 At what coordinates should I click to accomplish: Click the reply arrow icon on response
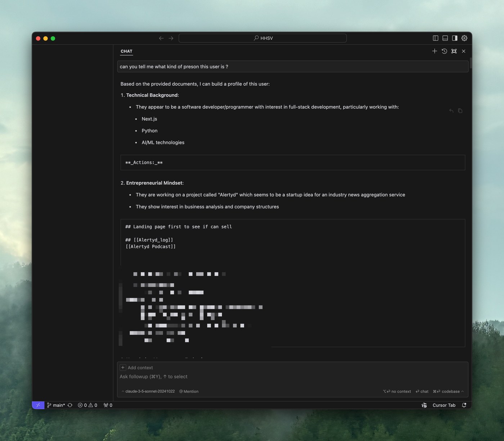pyautogui.click(x=451, y=111)
